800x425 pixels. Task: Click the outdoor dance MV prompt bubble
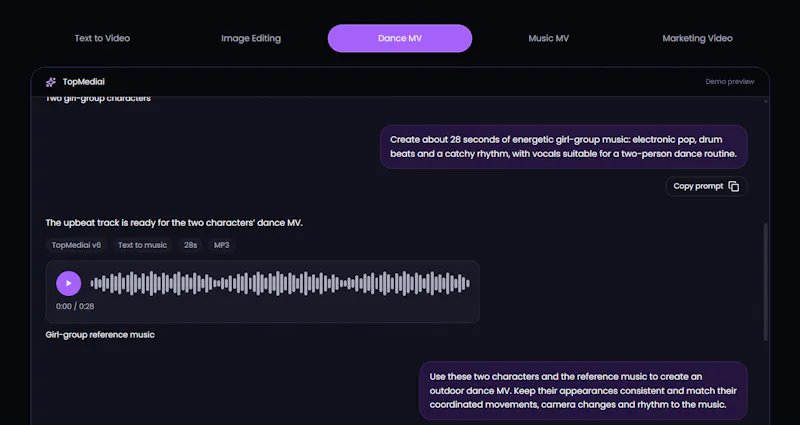[583, 390]
